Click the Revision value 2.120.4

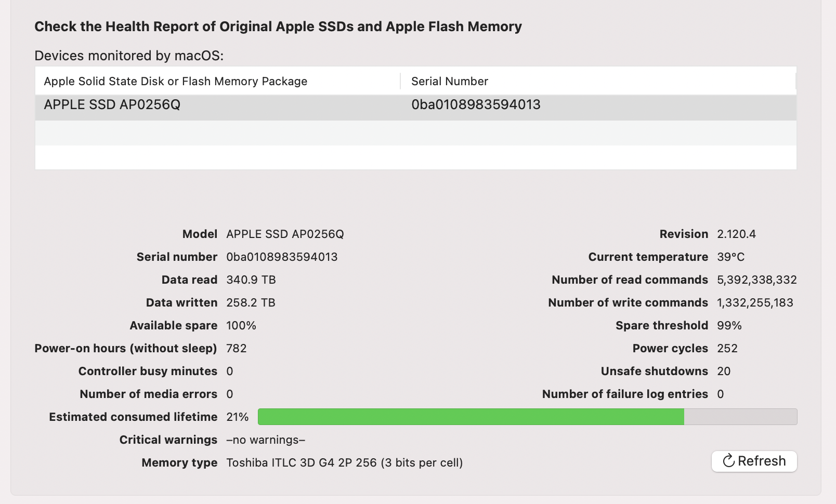[736, 234]
